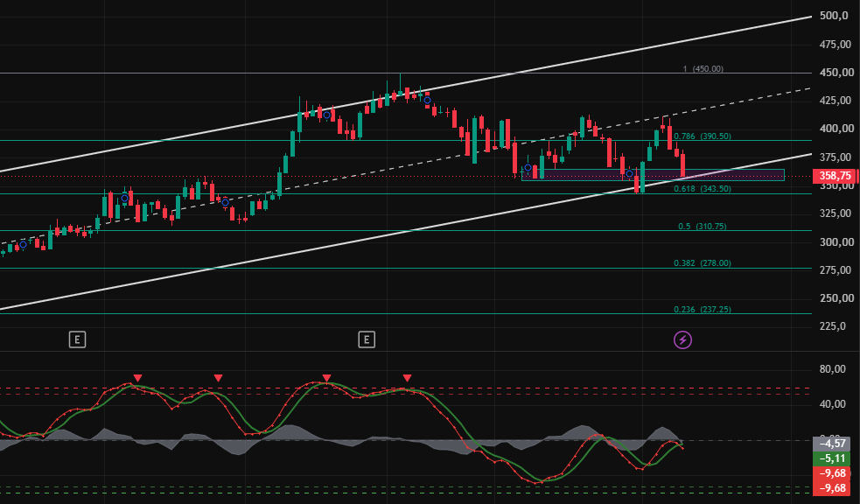Click the Fibonacci label 0.786 (390.50)
This screenshot has width=860, height=504.
pyautogui.click(x=703, y=136)
